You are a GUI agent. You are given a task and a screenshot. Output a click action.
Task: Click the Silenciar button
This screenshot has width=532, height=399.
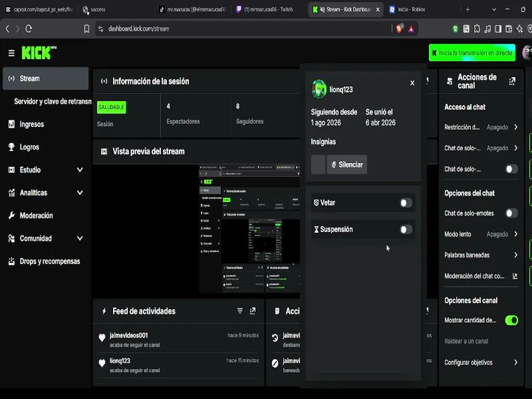tap(347, 165)
